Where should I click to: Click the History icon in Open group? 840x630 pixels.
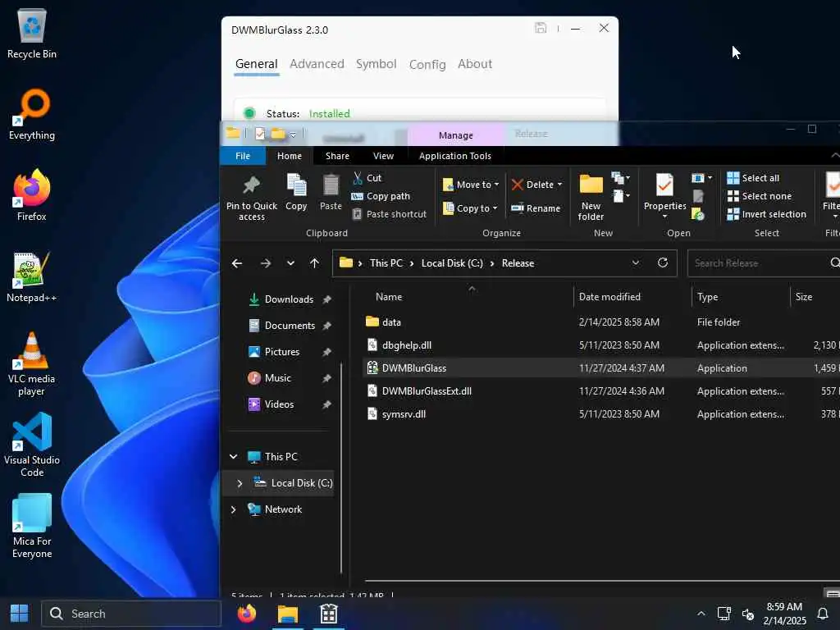pos(698,215)
